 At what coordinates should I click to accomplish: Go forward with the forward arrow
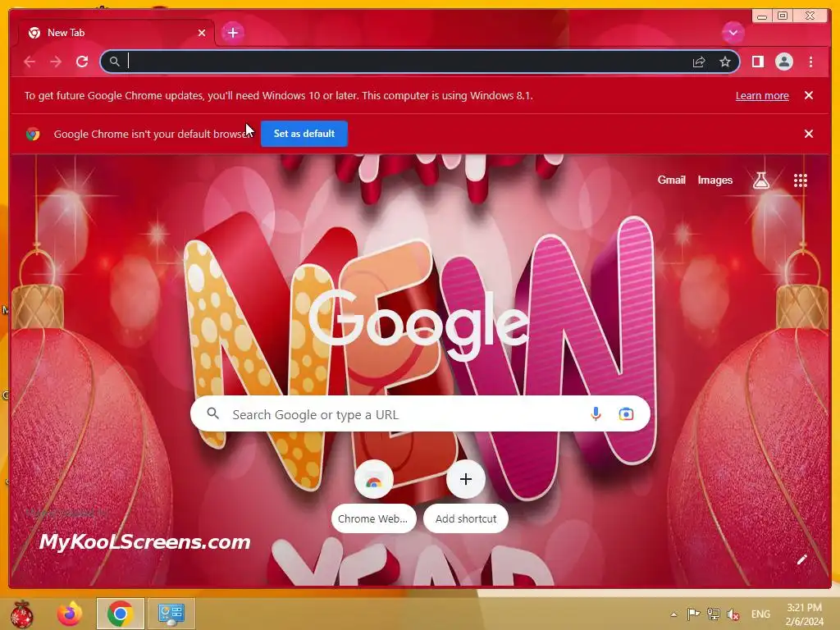pyautogui.click(x=56, y=62)
